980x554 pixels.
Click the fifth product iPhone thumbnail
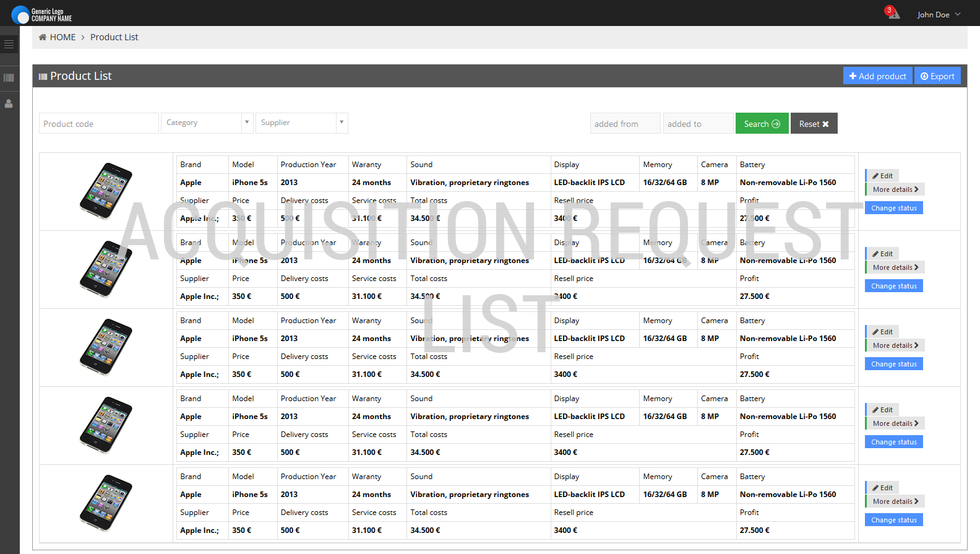tap(106, 503)
